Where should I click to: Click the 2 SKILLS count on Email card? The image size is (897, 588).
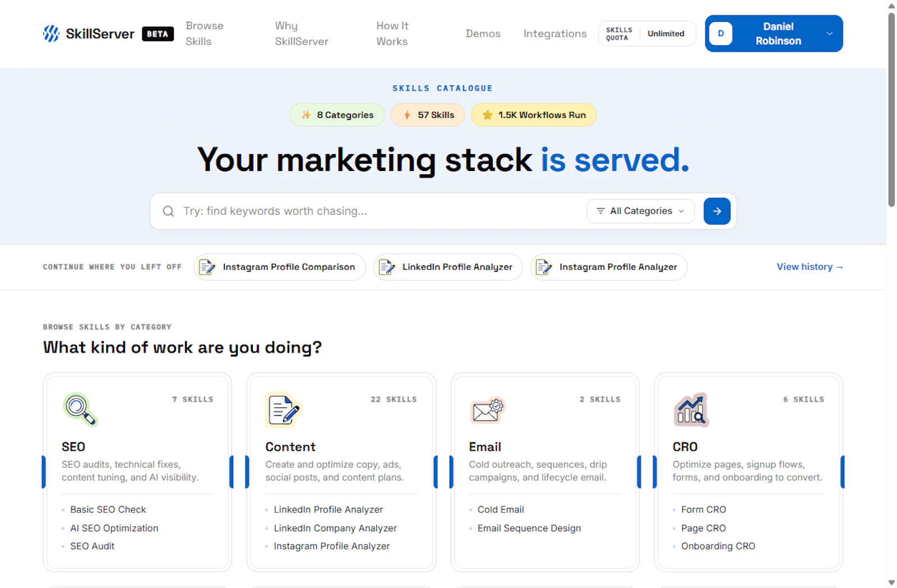click(600, 400)
